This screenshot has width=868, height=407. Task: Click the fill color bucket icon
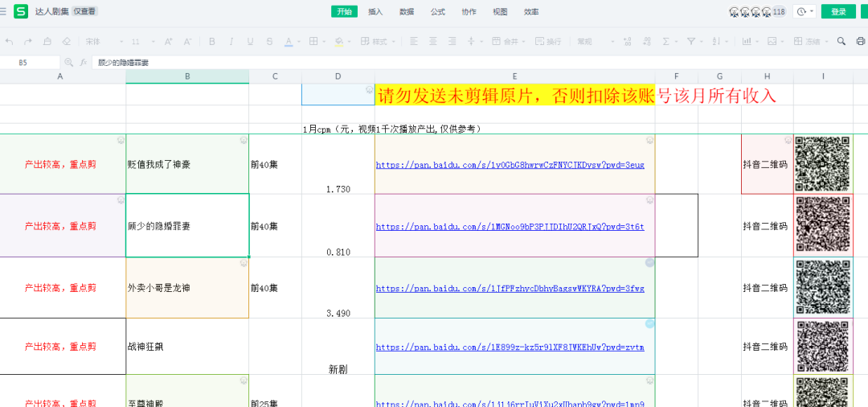pyautogui.click(x=339, y=42)
